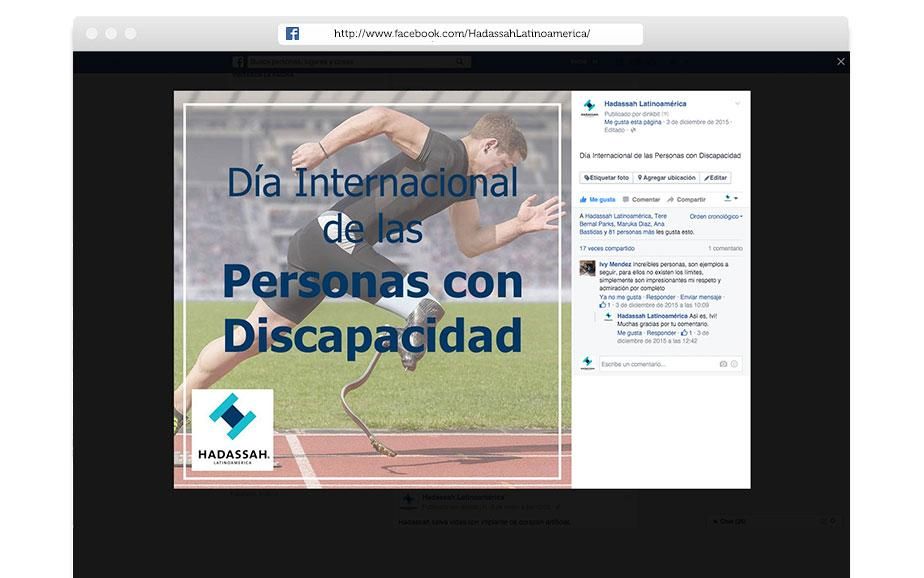Click the 'Agregar ubicación' button

coord(666,177)
